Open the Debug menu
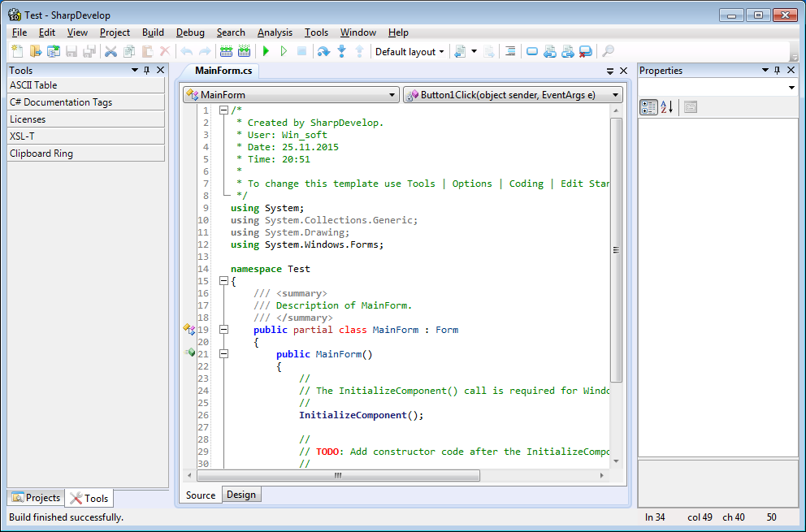The width and height of the screenshot is (806, 532). pos(190,32)
